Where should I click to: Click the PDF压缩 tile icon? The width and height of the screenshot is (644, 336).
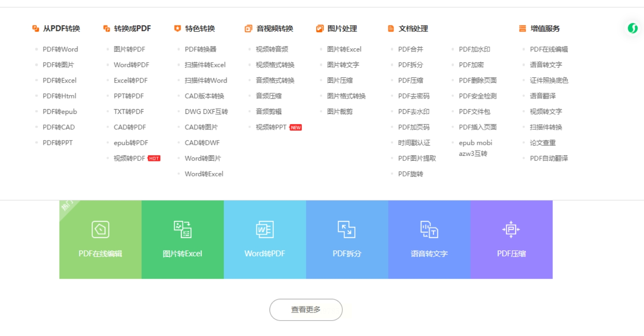click(x=511, y=229)
